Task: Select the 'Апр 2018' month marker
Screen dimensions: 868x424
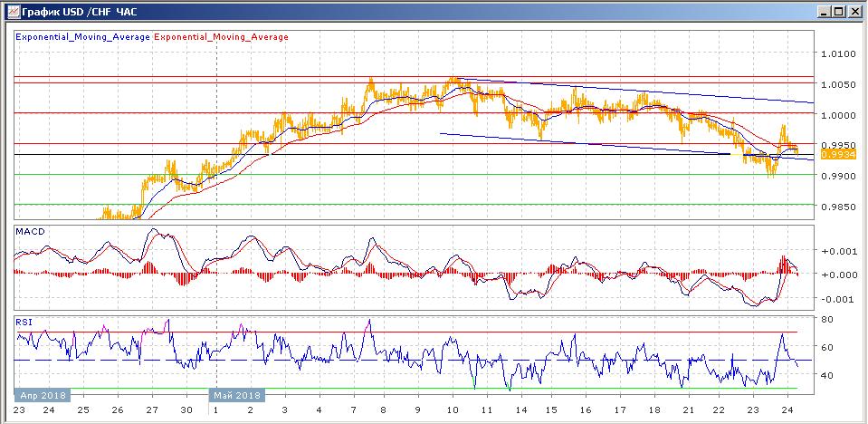Action: (42, 395)
